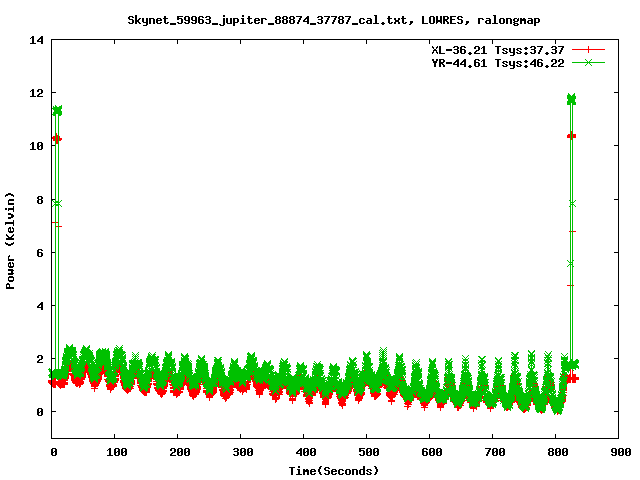Screen dimensions: 640x480
Task: Click the plot title Skynet_59963_jupiter_88874_37787_cal.txt
Action: 267,20
